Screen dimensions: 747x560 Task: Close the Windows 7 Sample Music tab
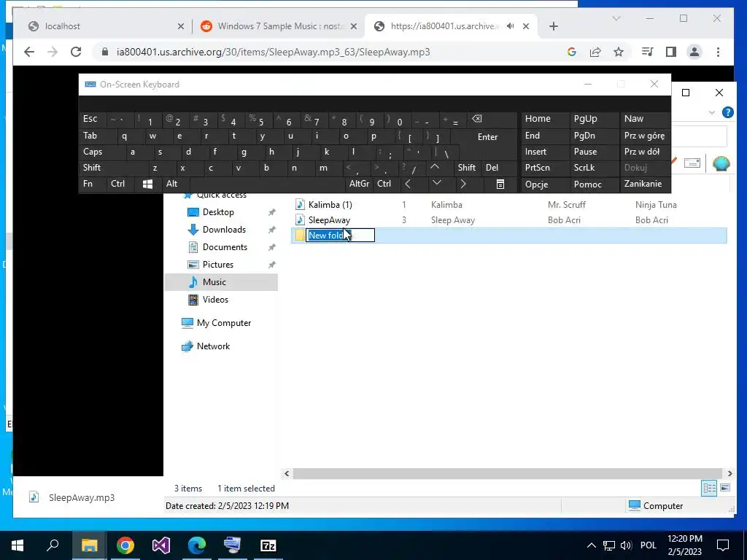[354, 26]
